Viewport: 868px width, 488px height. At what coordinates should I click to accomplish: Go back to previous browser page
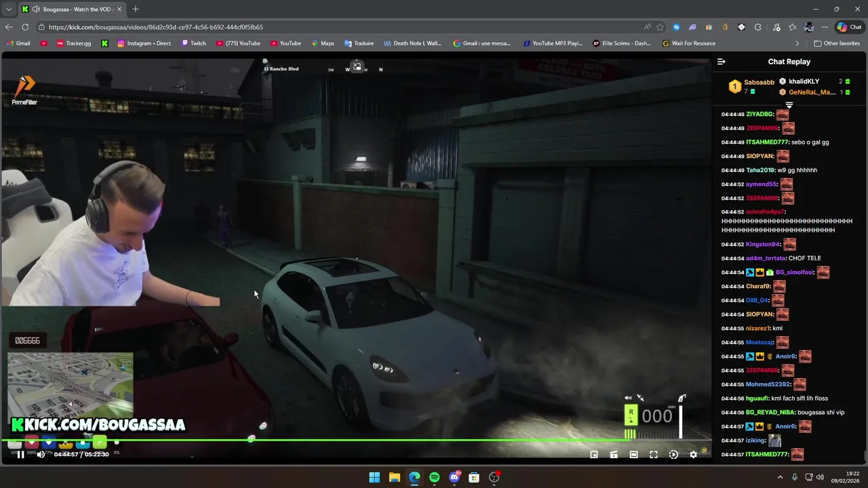(x=9, y=27)
